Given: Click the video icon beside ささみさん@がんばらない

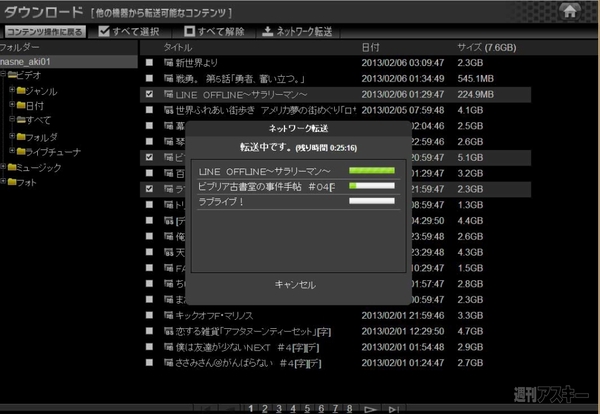Looking at the screenshot, I should pos(168,363).
